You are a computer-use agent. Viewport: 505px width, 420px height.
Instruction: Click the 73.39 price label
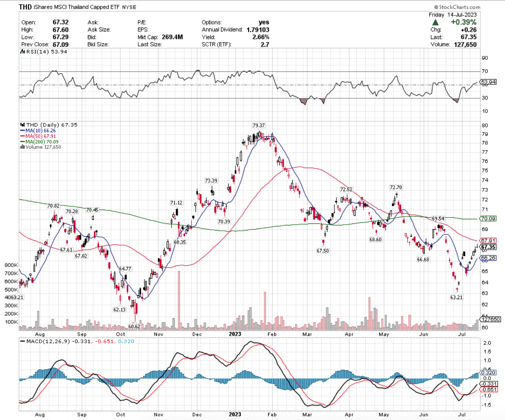[x=211, y=181]
